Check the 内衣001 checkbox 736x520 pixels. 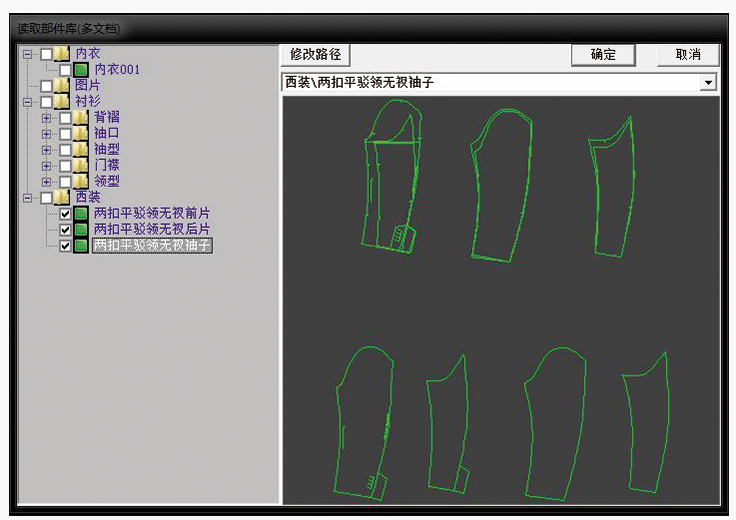65,70
